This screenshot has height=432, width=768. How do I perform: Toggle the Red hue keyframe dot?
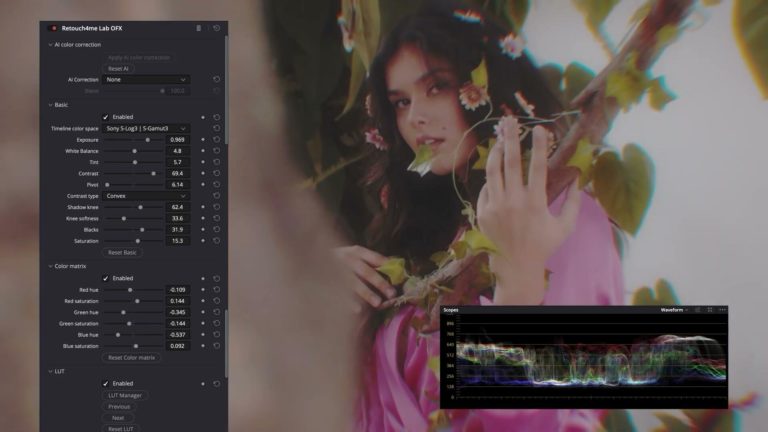(x=203, y=289)
